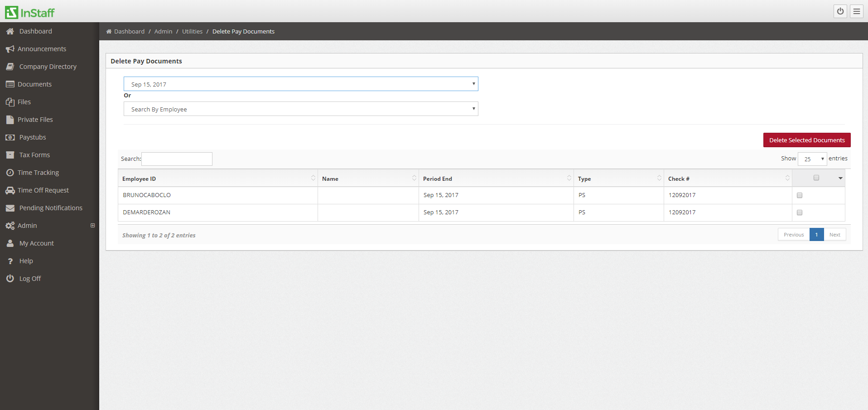Open the Announcements megaphone icon
Image resolution: width=868 pixels, height=410 pixels.
coord(10,48)
